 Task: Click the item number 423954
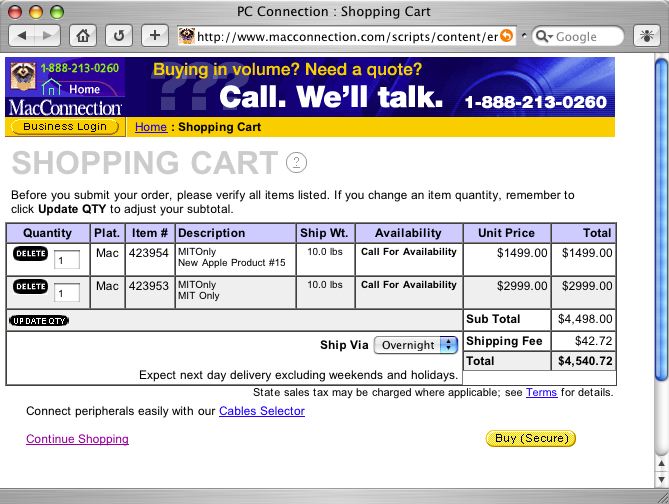click(x=149, y=253)
